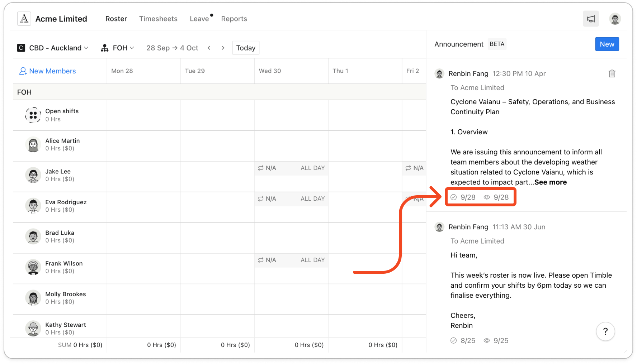Jump to Today on the roster
The height and width of the screenshot is (364, 637).
click(x=246, y=48)
